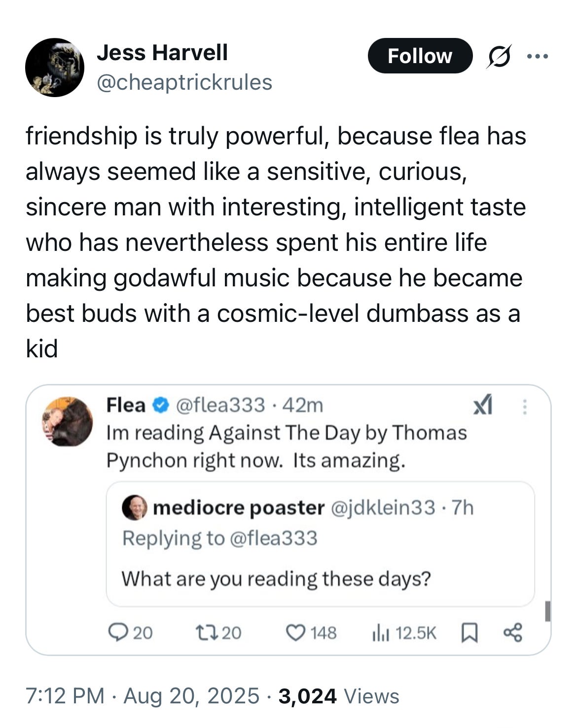The height and width of the screenshot is (728, 577).
Task: Click the Grok icon in quoted tweet
Action: (482, 406)
